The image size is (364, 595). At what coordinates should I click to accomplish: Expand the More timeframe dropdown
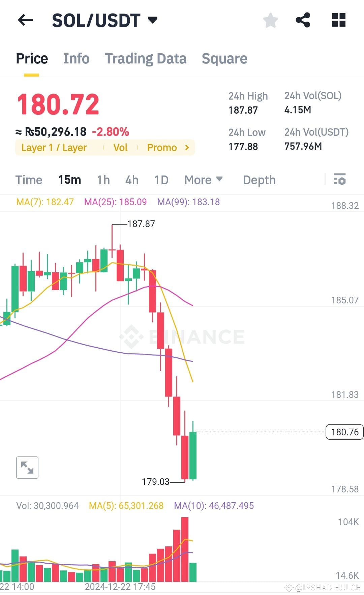pyautogui.click(x=203, y=180)
